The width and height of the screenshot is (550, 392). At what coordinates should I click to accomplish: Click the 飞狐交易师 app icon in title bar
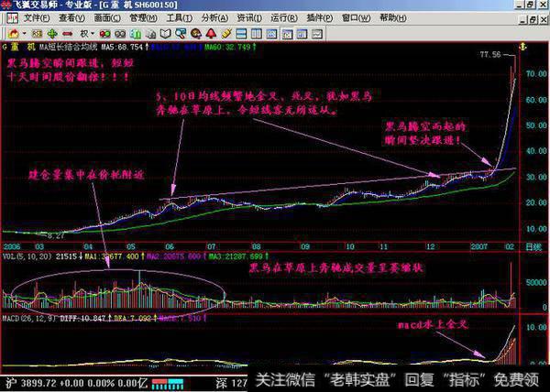(x=8, y=5)
